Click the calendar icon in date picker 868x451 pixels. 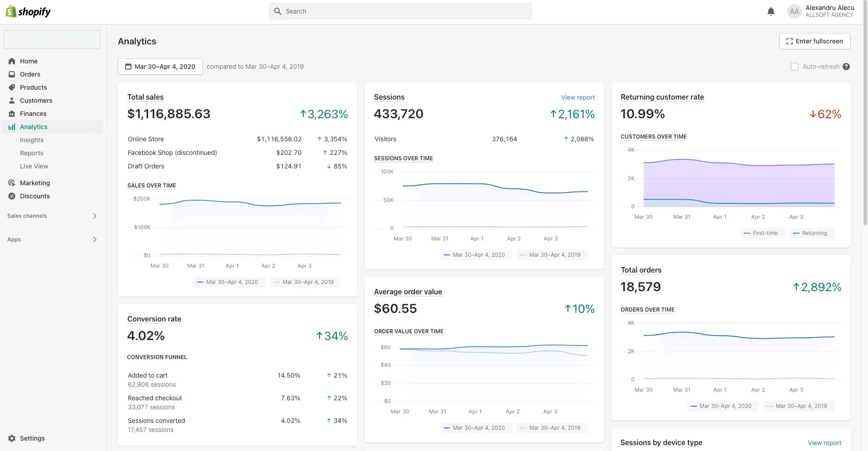pos(128,67)
